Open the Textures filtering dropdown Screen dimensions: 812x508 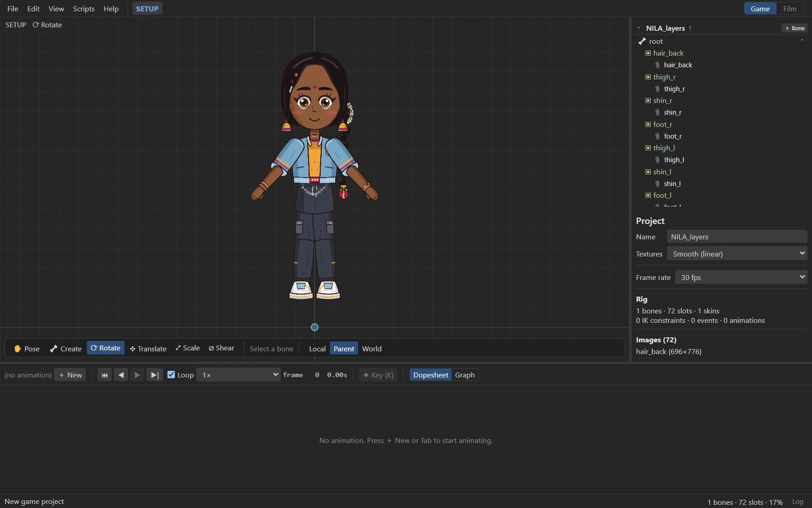coord(737,254)
